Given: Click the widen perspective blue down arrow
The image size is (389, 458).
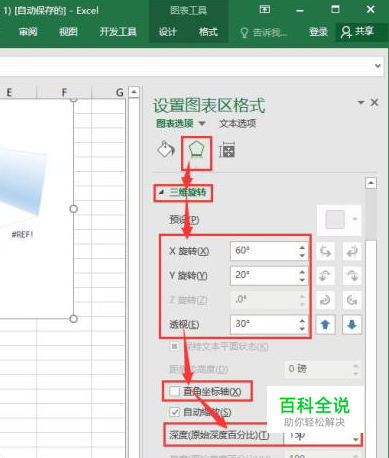Looking at the screenshot, I should 352,324.
